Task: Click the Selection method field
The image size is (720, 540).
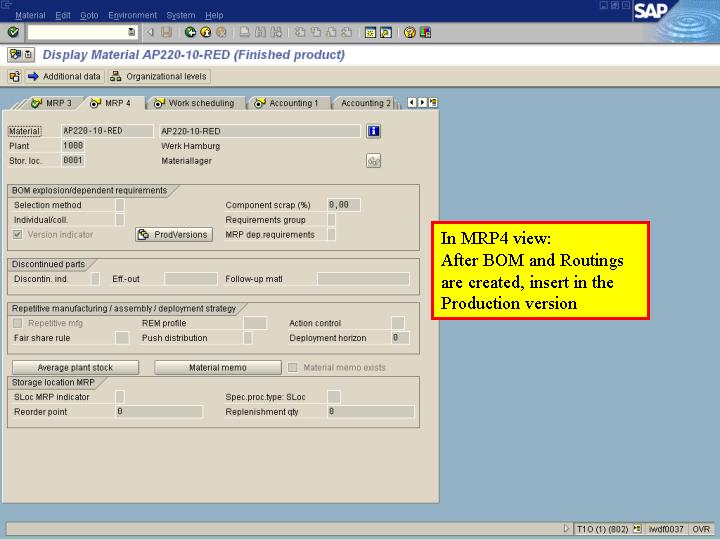Action: pos(120,205)
